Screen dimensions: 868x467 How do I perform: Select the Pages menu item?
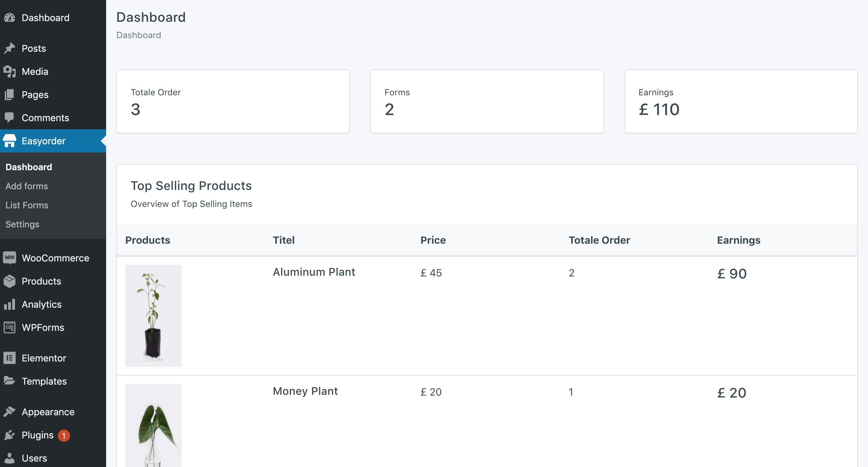coord(35,95)
